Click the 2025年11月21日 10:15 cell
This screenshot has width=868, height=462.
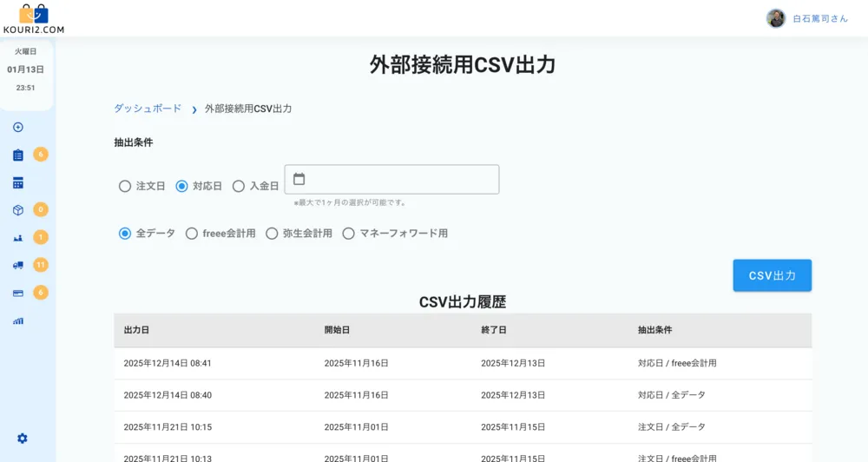click(x=168, y=427)
